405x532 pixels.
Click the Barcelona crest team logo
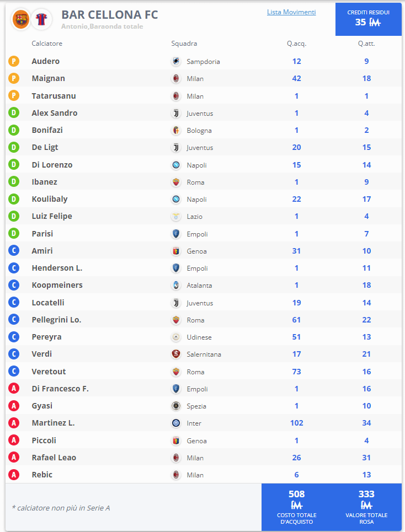tap(21, 19)
